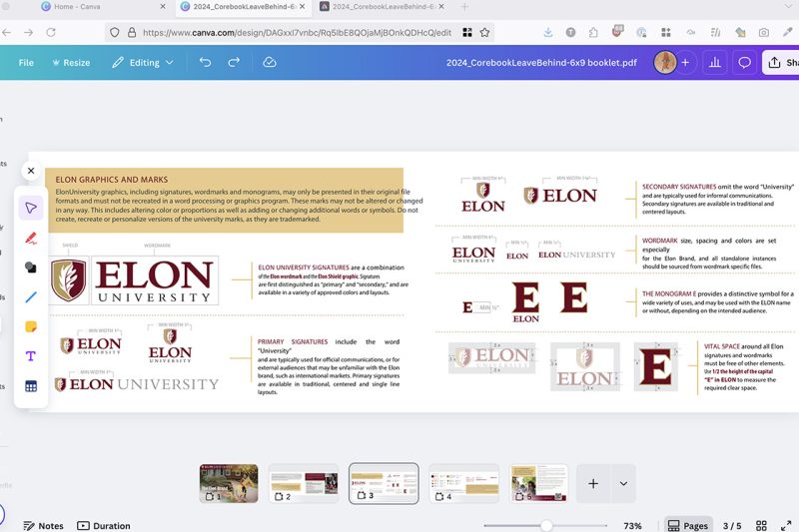The width and height of the screenshot is (799, 532).
Task: Expand the add-page options chevron
Action: pos(623,483)
